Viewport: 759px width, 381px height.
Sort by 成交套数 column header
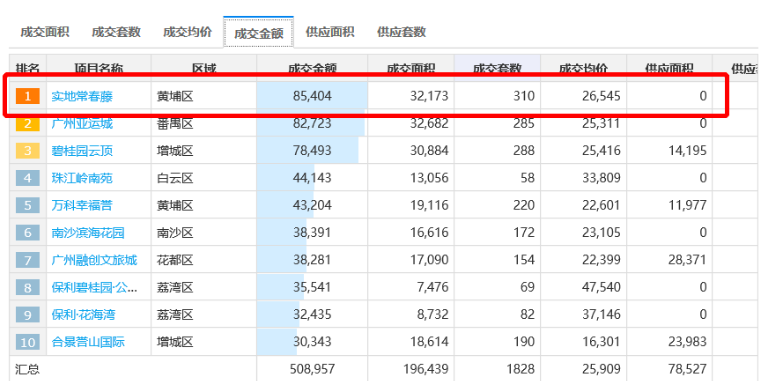497,68
